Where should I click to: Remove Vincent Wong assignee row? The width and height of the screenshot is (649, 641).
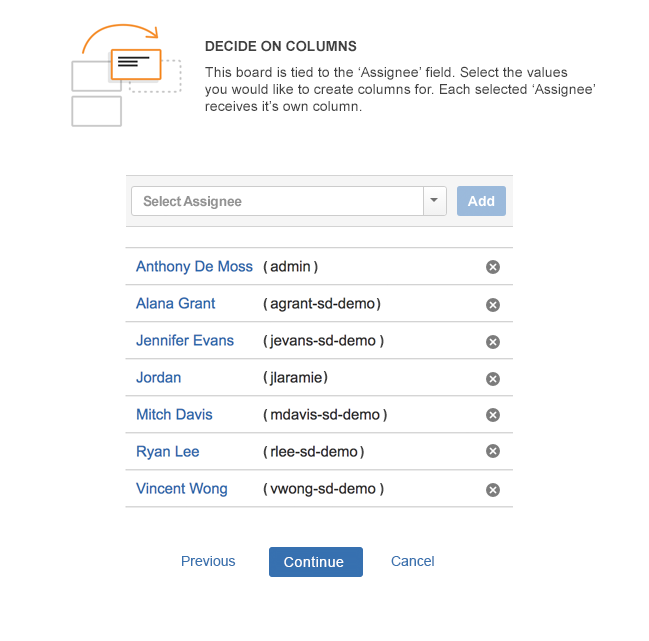tap(493, 490)
